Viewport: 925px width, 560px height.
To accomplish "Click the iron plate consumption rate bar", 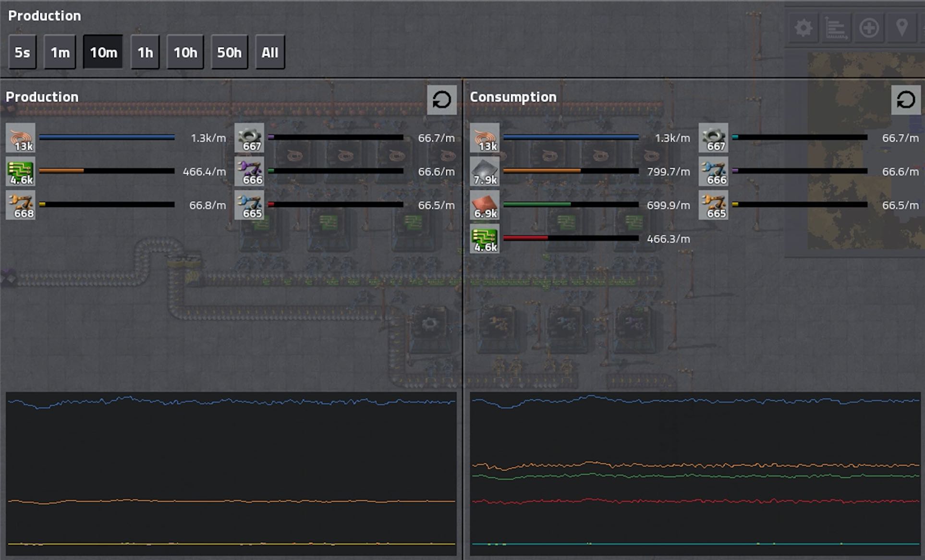I will pos(571,171).
